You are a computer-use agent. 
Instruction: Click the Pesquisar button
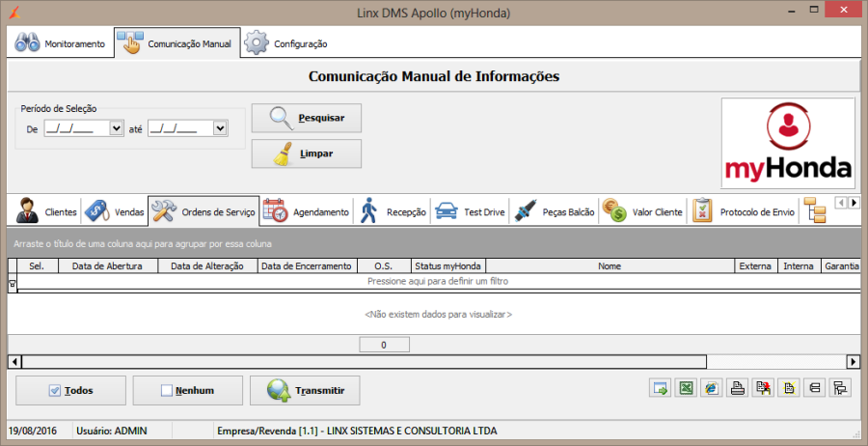coord(306,118)
